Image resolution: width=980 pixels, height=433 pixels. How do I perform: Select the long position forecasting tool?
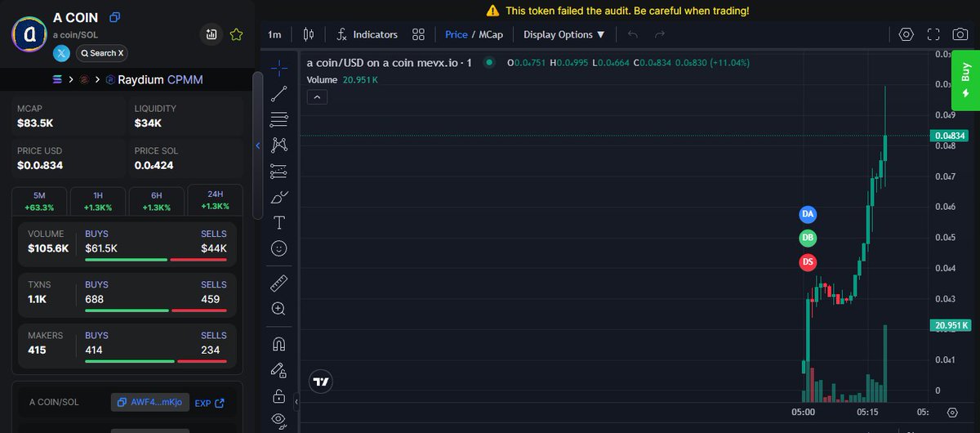(x=278, y=171)
